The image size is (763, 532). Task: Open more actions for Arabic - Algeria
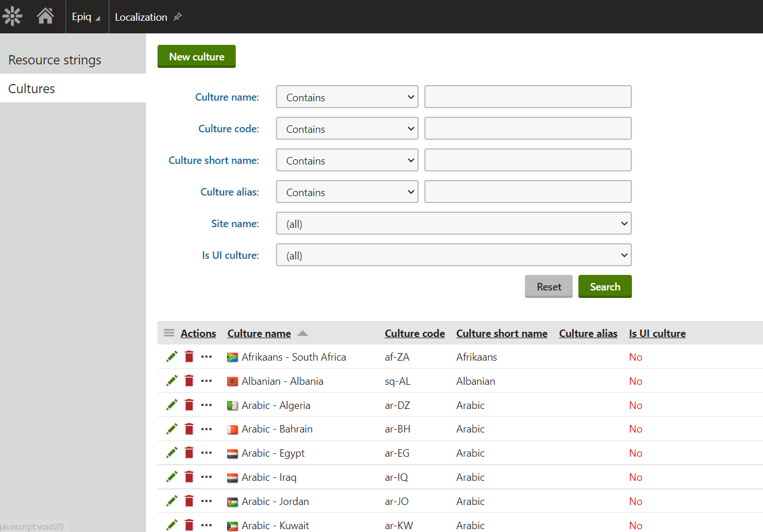(206, 405)
